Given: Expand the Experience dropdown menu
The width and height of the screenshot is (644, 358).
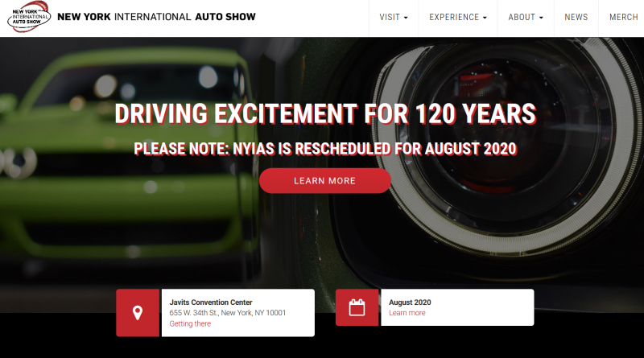Looking at the screenshot, I should click(458, 17).
